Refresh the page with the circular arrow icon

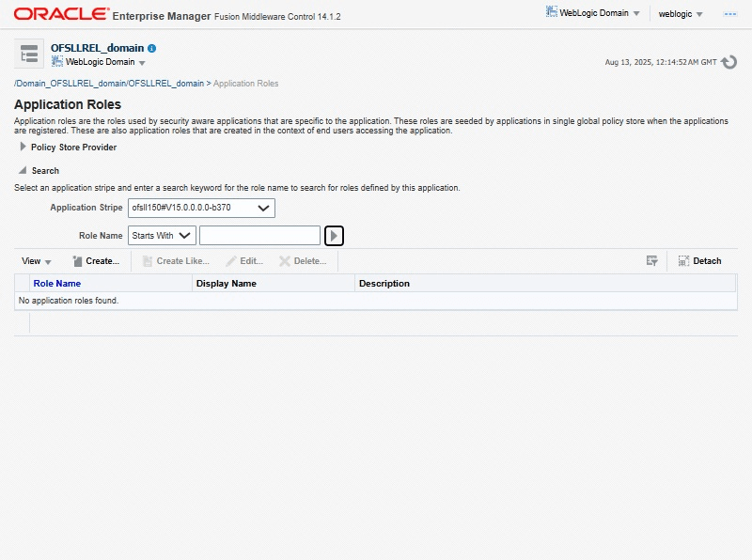[x=729, y=62]
